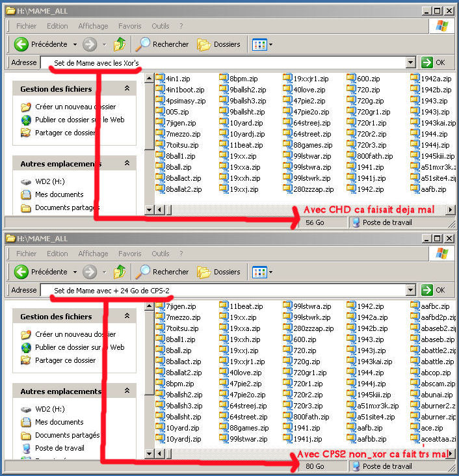Select 280zzzap.zip in top window
The height and width of the screenshot is (476, 459).
point(308,189)
